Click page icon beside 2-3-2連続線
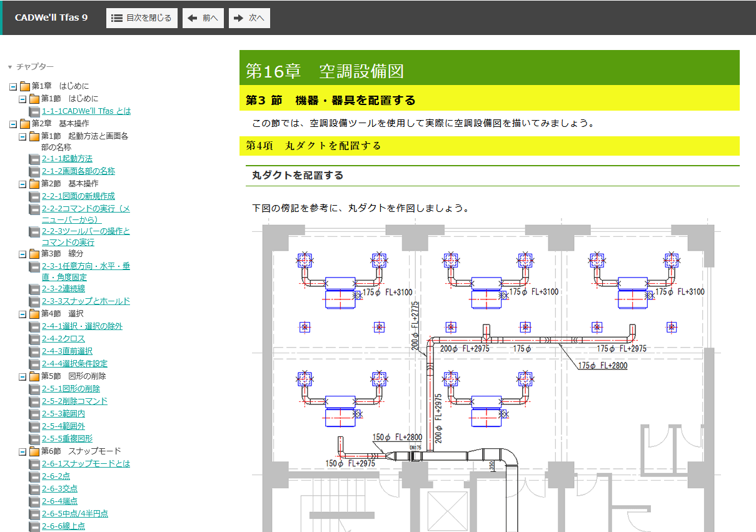Image resolution: width=756 pixels, height=532 pixels. click(x=34, y=289)
